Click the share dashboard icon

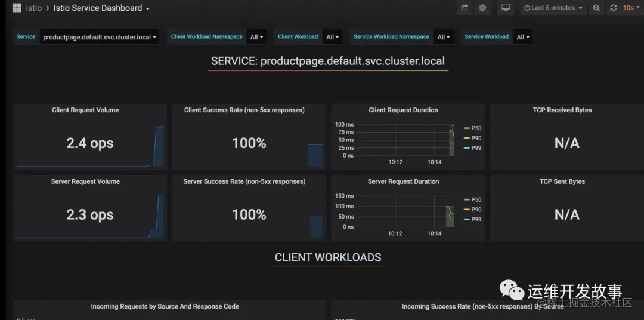click(x=465, y=8)
